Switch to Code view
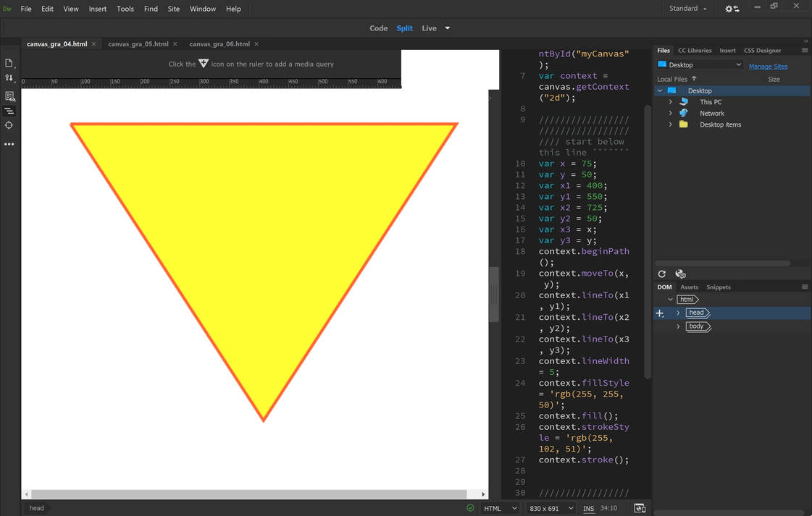 pos(379,28)
